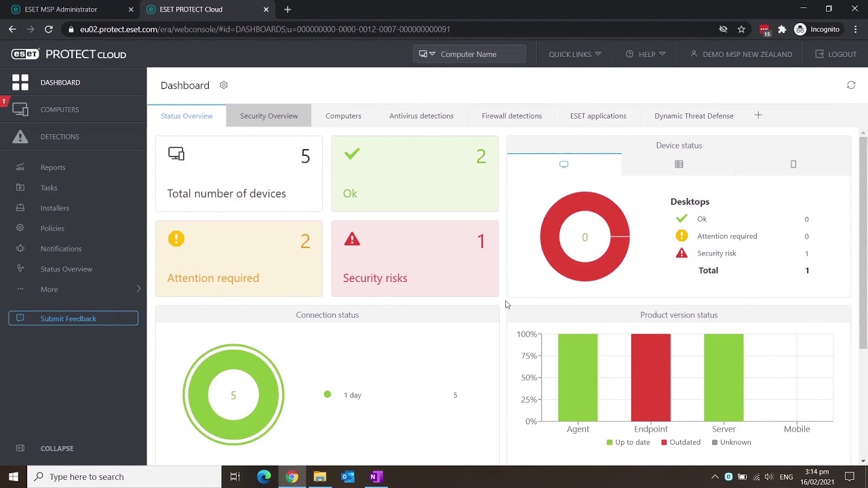Open the Windows Start menu
This screenshot has height=488, width=868.
14,476
